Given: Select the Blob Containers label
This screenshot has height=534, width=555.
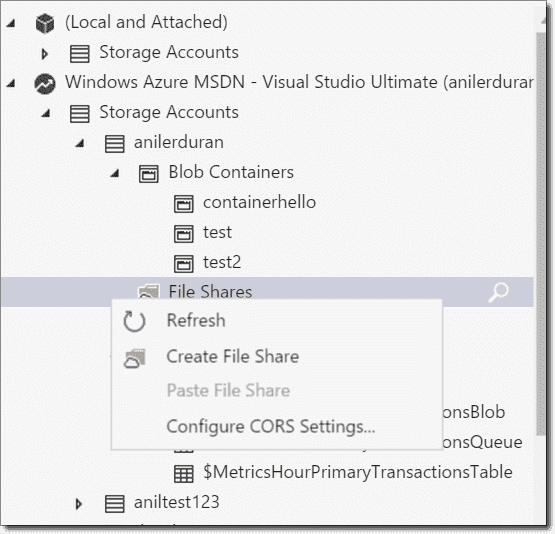Looking at the screenshot, I should pyautogui.click(x=231, y=172).
